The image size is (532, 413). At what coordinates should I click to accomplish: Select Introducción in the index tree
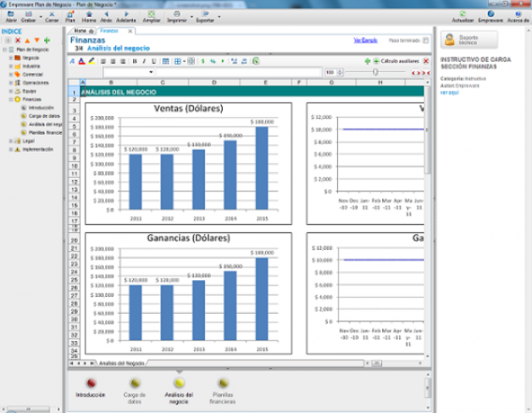pos(41,107)
